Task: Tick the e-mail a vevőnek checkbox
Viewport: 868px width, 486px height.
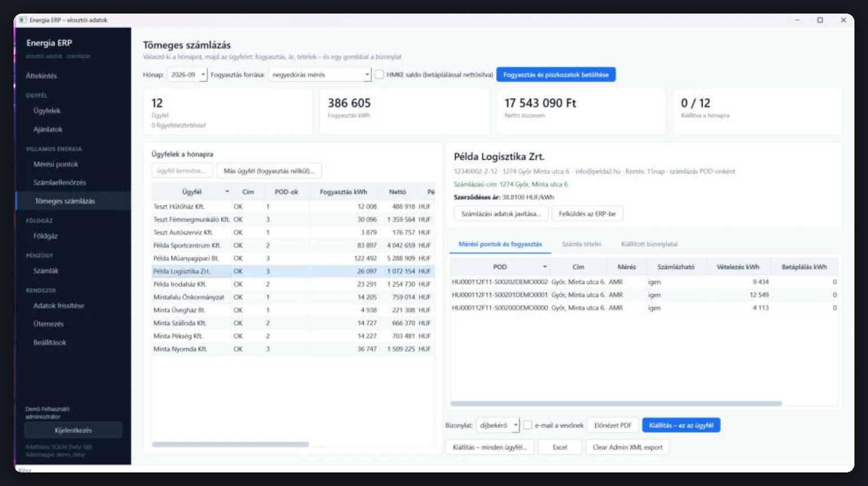Action: click(x=527, y=425)
